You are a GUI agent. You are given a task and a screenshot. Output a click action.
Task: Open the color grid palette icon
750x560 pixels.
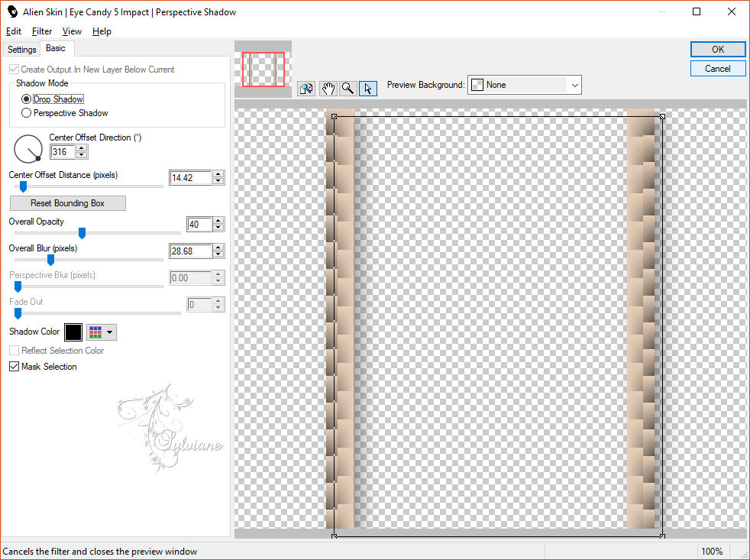tap(95, 332)
